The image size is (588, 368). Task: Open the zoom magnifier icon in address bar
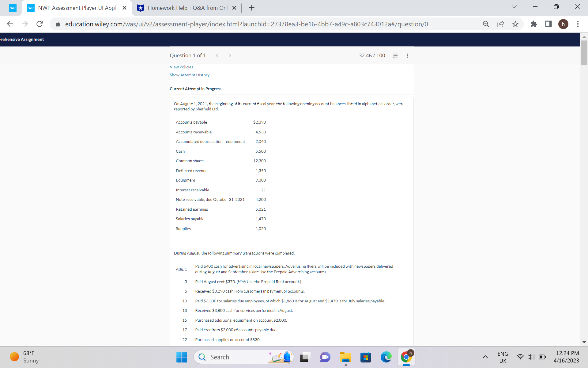click(x=486, y=24)
